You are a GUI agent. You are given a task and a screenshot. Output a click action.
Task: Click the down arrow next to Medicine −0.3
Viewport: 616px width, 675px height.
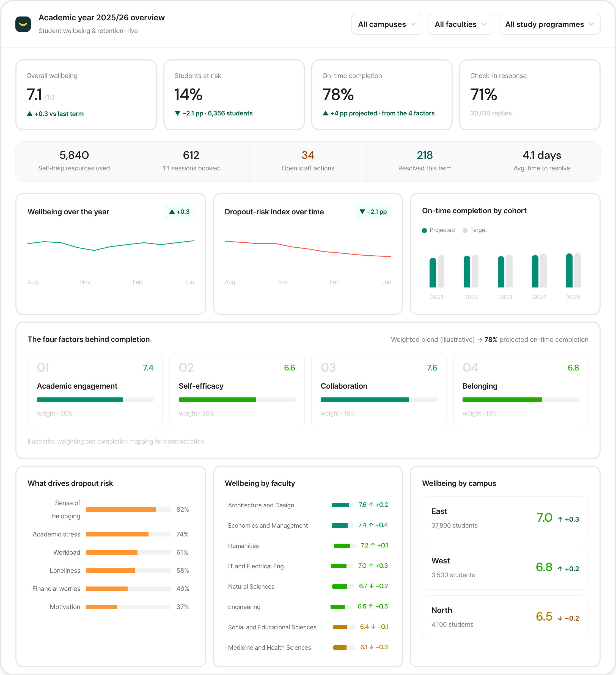pos(372,647)
